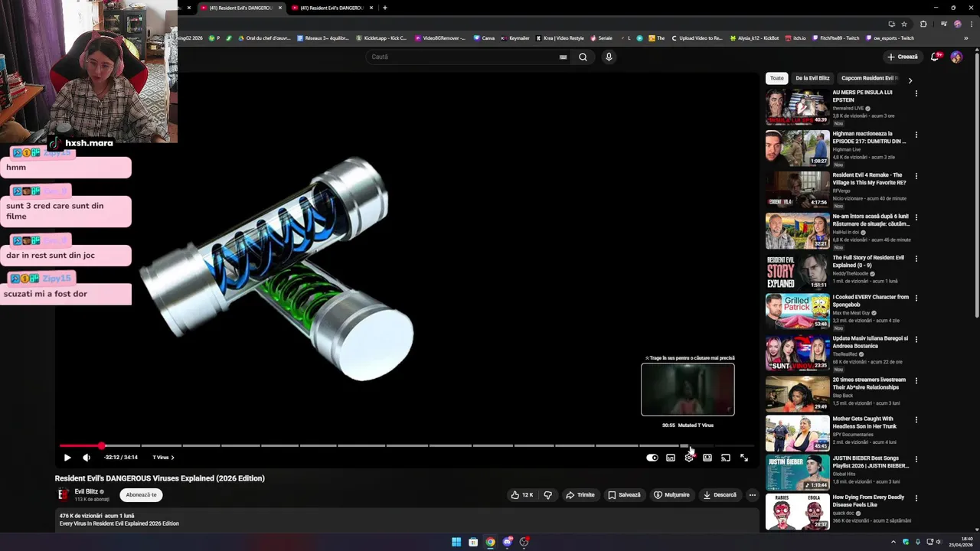
Task: Open options for Highman reactioneaza video
Action: click(916, 135)
